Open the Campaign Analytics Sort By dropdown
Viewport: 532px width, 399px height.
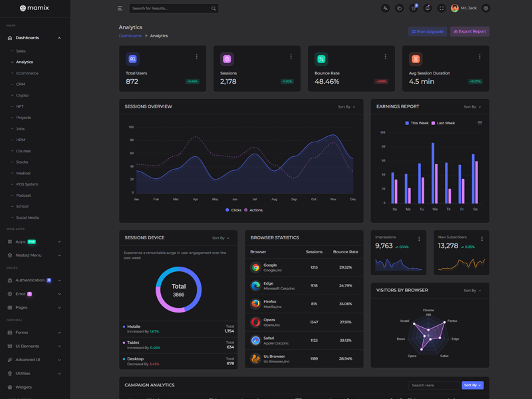pyautogui.click(x=472, y=385)
